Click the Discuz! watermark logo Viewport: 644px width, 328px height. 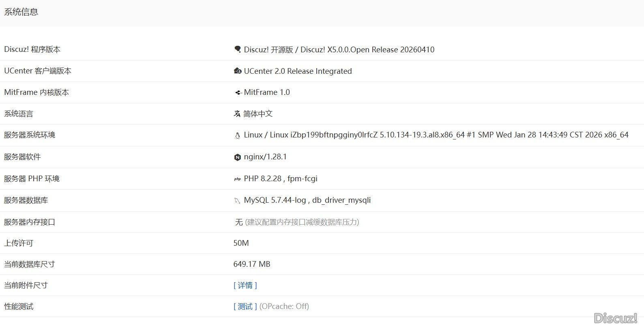pos(615,318)
